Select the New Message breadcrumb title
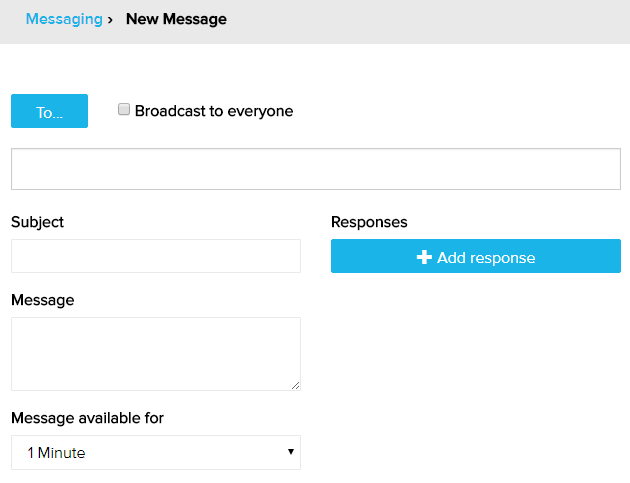 coord(176,19)
